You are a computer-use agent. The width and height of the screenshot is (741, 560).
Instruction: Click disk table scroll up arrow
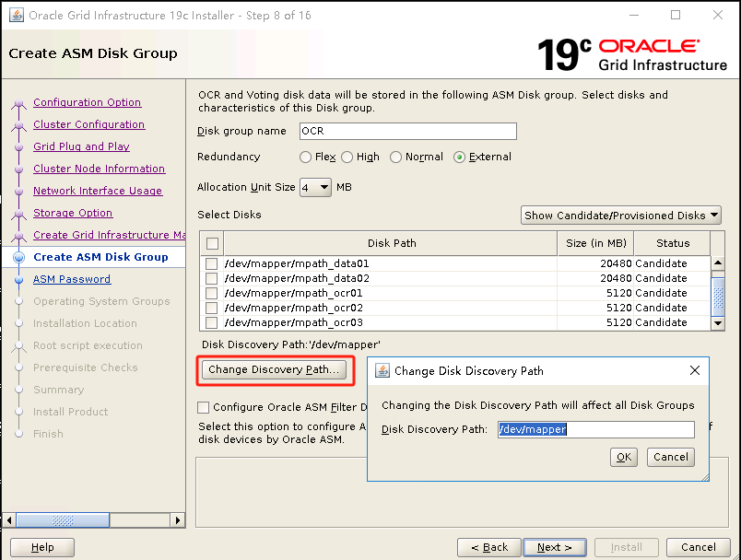pos(718,263)
